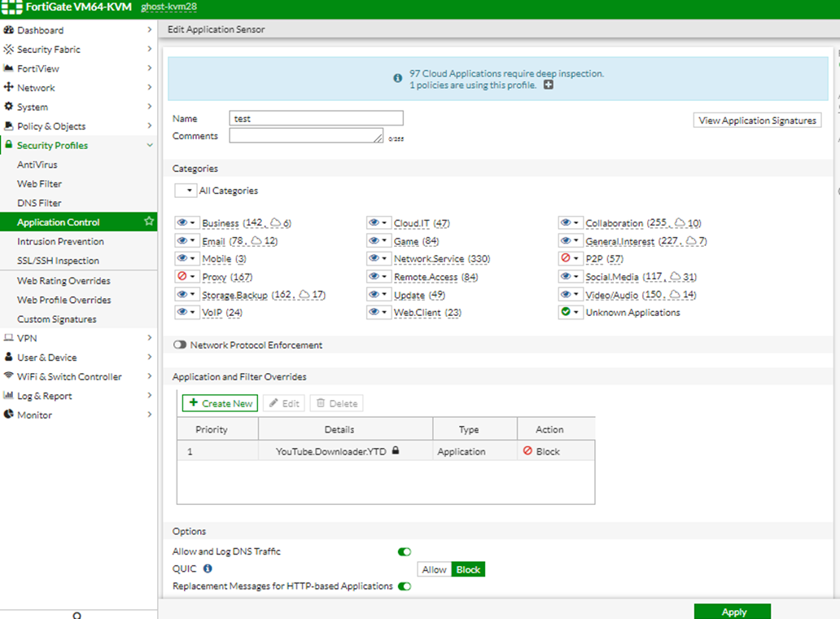This screenshot has width=840, height=619.
Task: Disable Replacement Messages for HTTP-based Applications
Action: [x=405, y=586]
